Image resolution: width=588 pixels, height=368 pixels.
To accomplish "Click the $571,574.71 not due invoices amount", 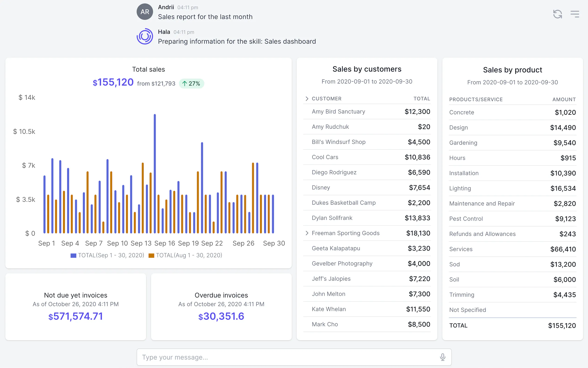I will (76, 316).
